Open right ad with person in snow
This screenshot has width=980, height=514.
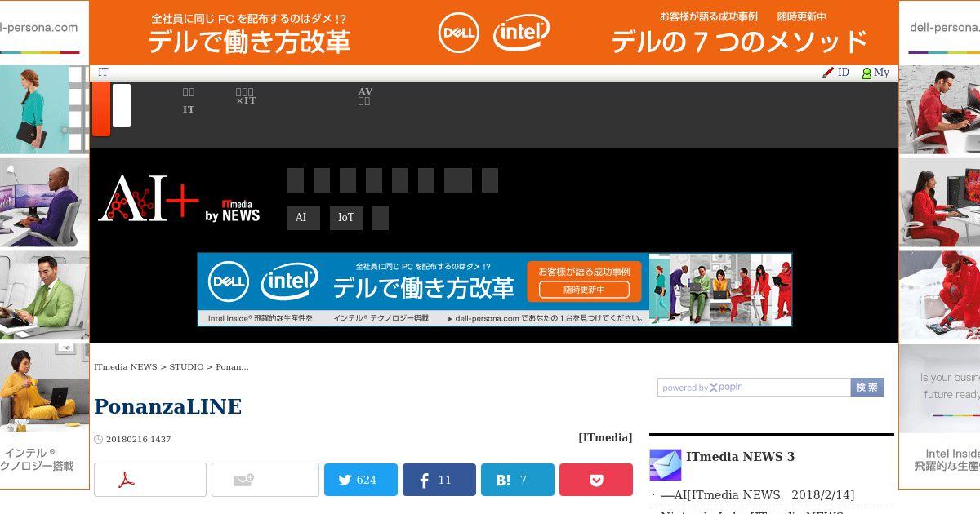[x=939, y=295]
